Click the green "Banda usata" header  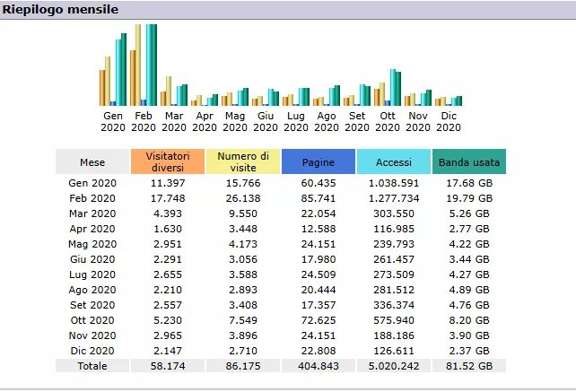(468, 162)
